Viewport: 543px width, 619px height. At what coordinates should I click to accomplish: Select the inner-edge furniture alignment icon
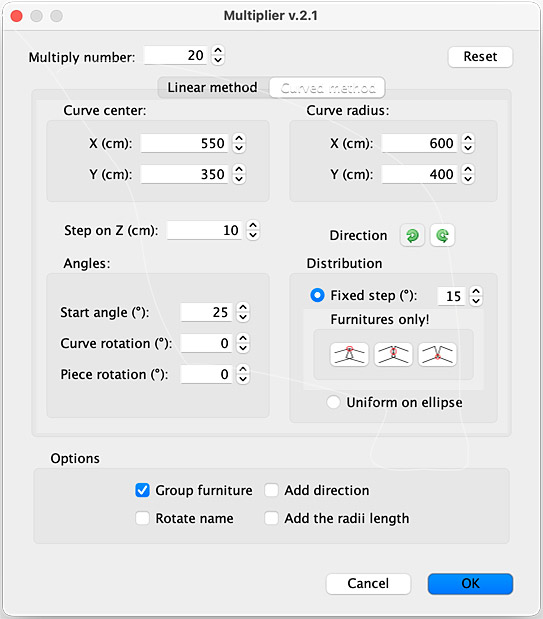[x=437, y=354]
